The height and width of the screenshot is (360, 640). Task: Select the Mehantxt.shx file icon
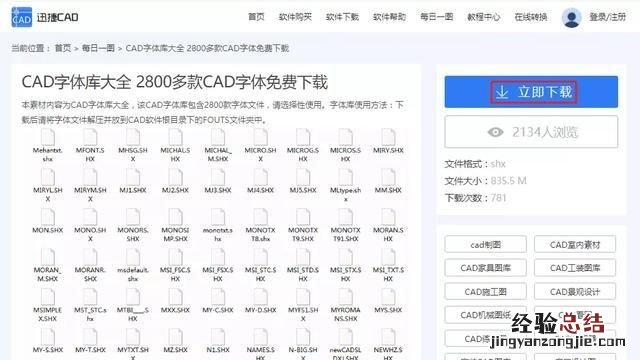pos(48,137)
